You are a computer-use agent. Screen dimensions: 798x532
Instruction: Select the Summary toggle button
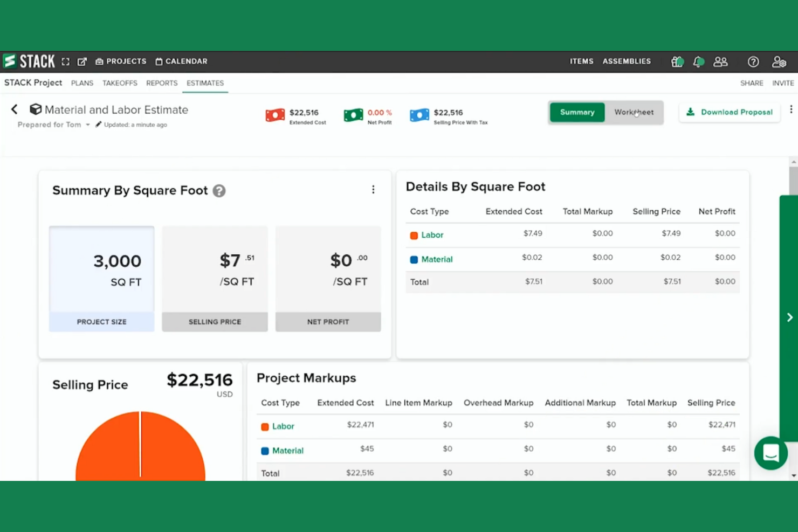577,112
